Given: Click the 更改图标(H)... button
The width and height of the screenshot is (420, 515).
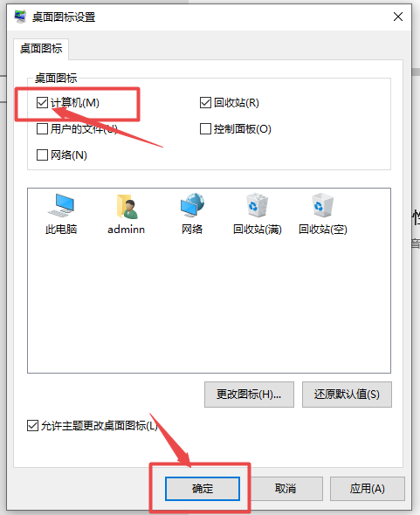Looking at the screenshot, I should tap(249, 395).
